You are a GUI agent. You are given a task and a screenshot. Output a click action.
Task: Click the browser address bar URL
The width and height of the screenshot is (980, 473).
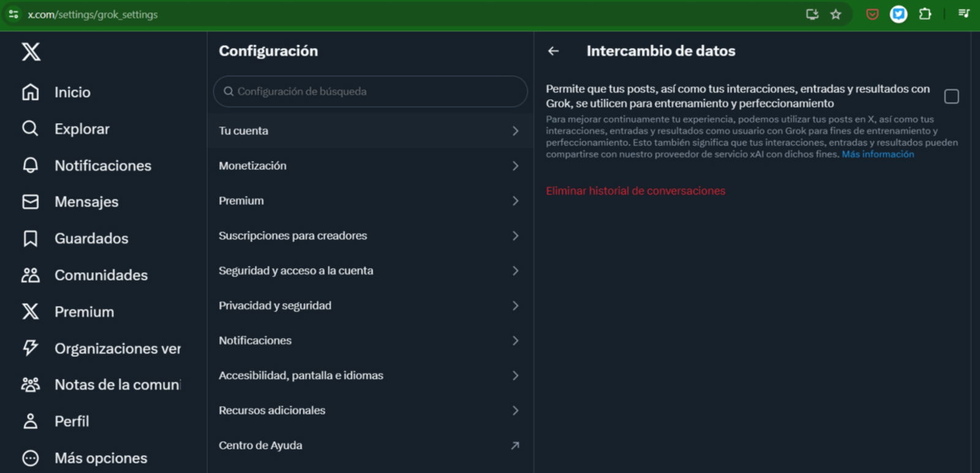pyautogui.click(x=92, y=14)
